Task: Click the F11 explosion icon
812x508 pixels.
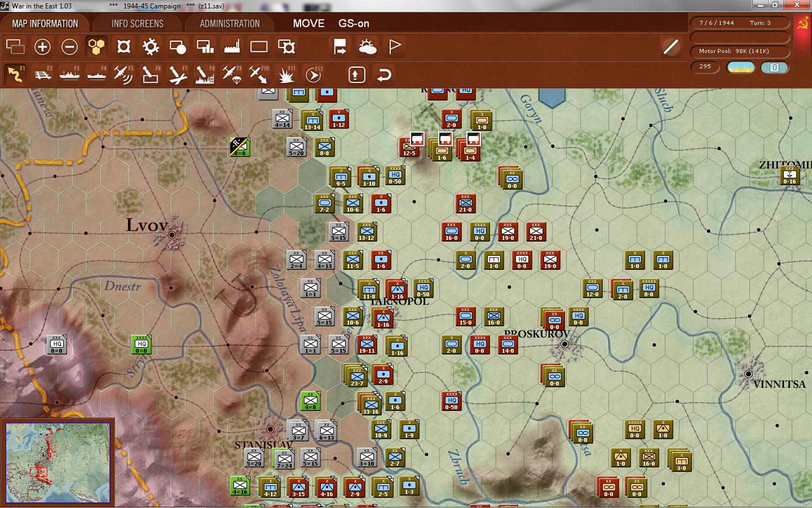Action: tap(286, 75)
